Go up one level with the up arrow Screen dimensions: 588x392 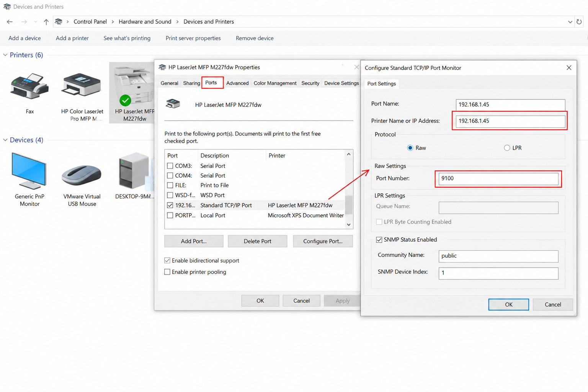point(46,22)
